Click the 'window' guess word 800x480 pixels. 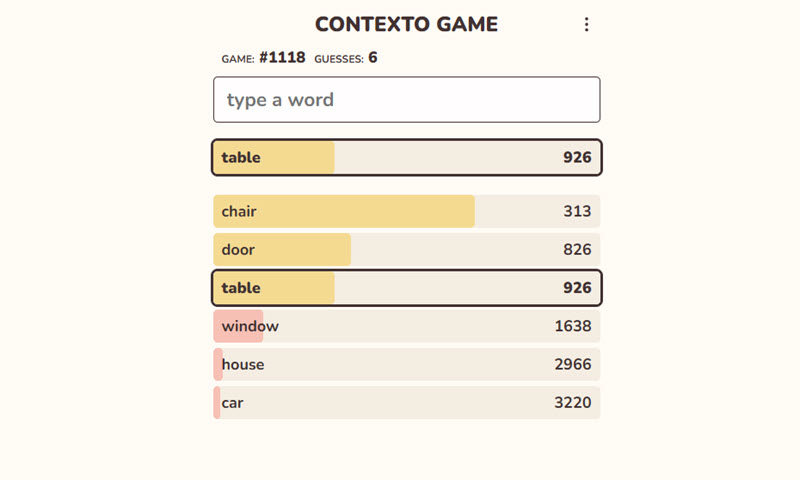coord(250,326)
